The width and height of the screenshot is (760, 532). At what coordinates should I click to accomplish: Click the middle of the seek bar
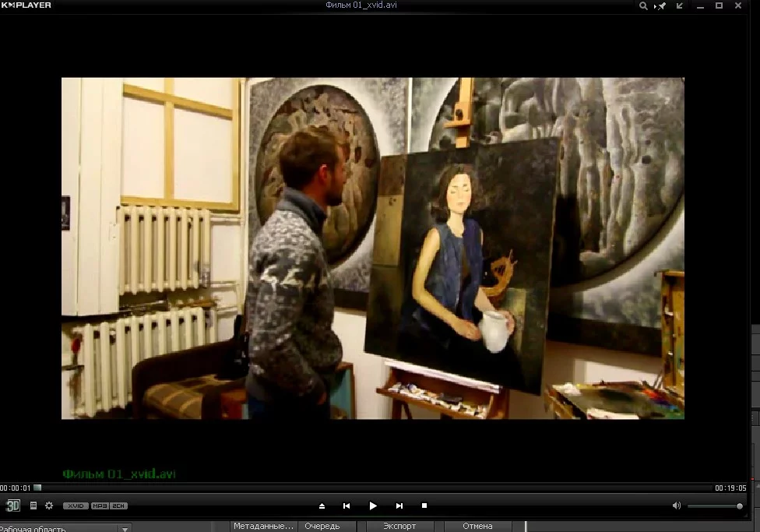click(x=373, y=488)
